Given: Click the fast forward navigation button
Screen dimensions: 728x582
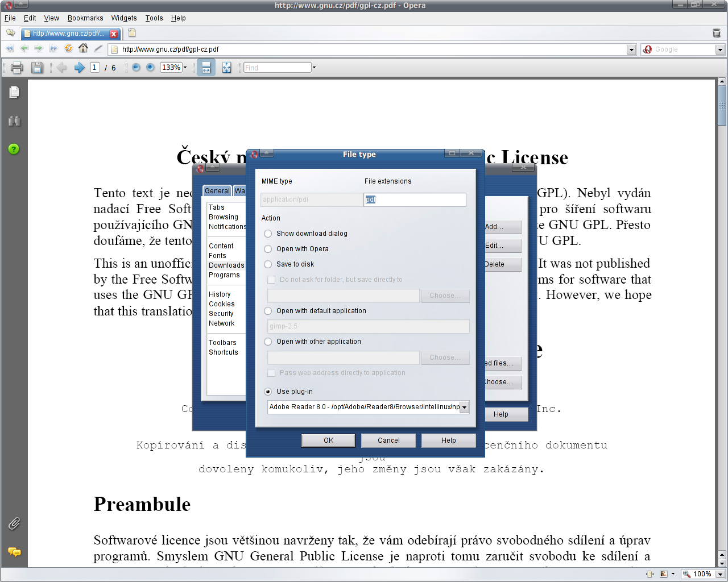Looking at the screenshot, I should coord(53,49).
